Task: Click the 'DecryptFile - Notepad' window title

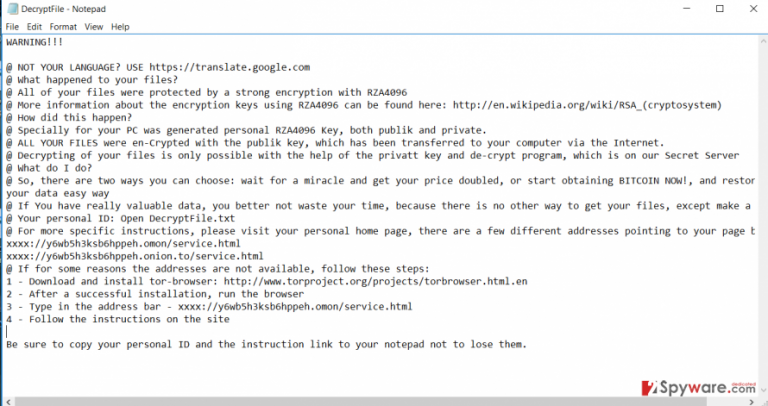Action: click(x=63, y=9)
